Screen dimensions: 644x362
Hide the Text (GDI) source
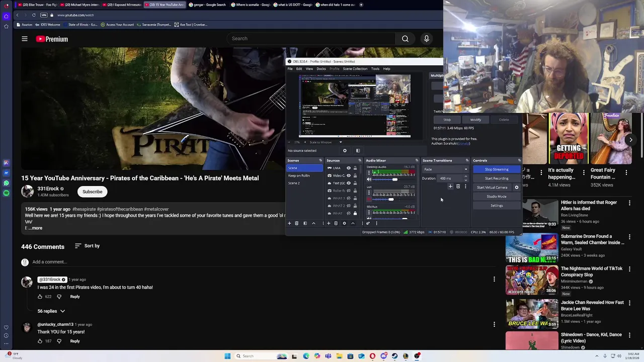(x=348, y=183)
